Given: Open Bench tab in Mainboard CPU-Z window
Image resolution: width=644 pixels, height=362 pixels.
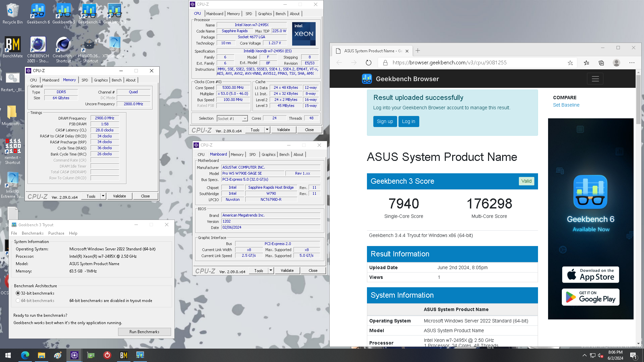Looking at the screenshot, I should 284,155.
